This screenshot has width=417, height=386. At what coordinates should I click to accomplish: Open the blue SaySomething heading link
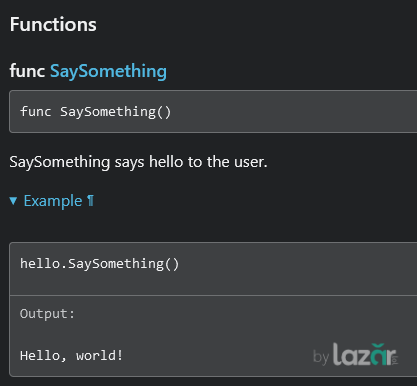[x=108, y=71]
